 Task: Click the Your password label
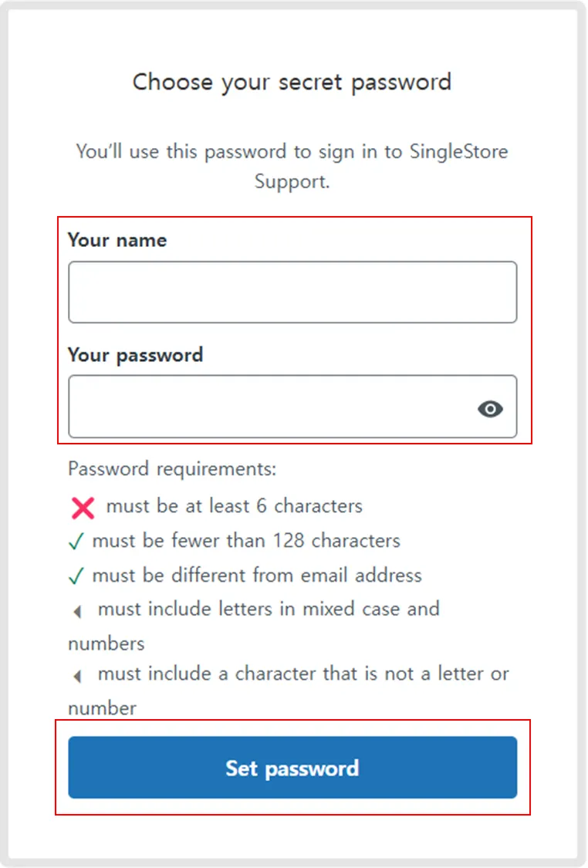point(135,355)
